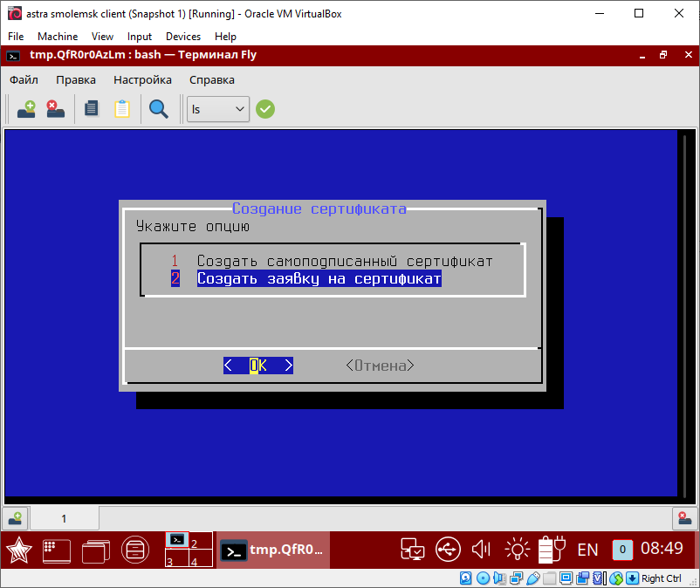Click VirtualBox network status icon
This screenshot has width=700, height=588.
[516, 578]
